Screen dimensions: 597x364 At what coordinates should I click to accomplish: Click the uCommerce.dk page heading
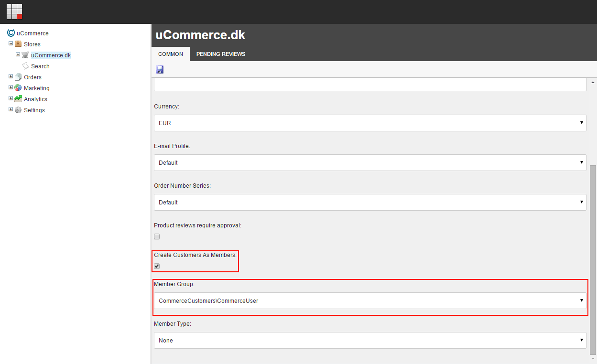click(x=200, y=35)
